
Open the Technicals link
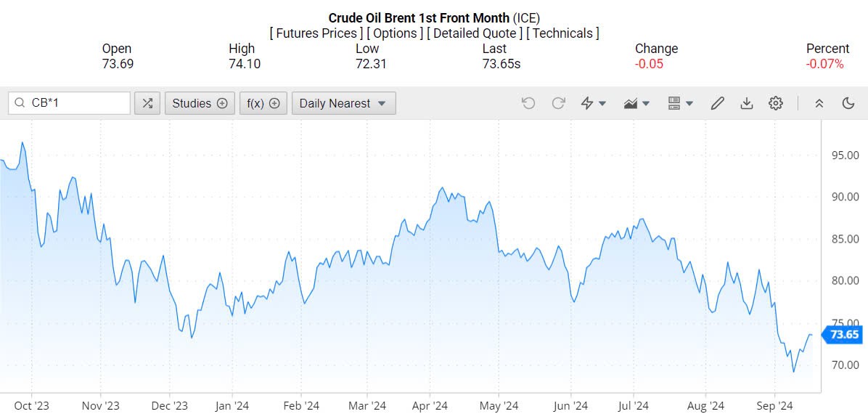point(562,33)
